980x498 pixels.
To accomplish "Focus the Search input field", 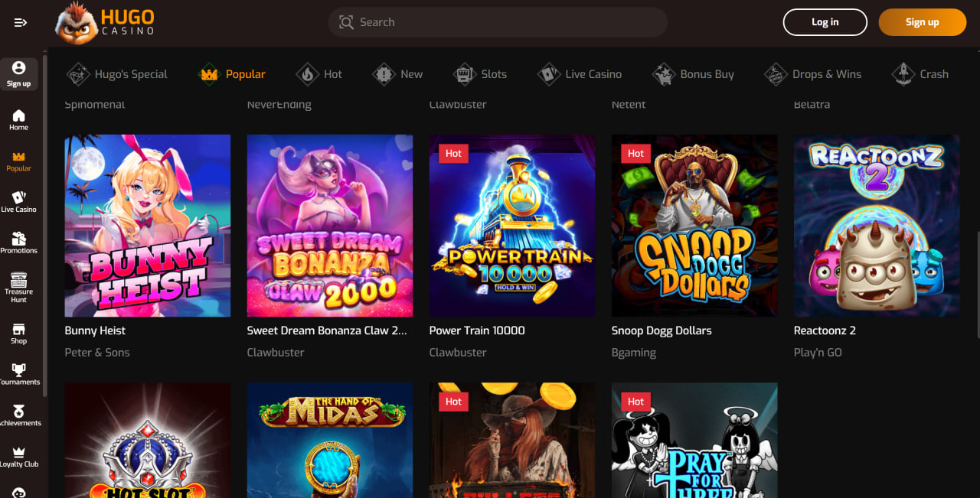I will (x=498, y=22).
